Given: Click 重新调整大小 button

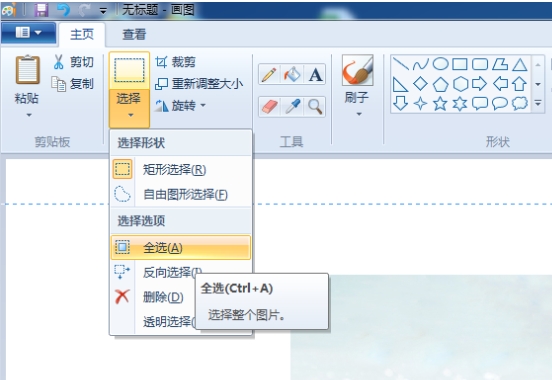Looking at the screenshot, I should pyautogui.click(x=199, y=84).
